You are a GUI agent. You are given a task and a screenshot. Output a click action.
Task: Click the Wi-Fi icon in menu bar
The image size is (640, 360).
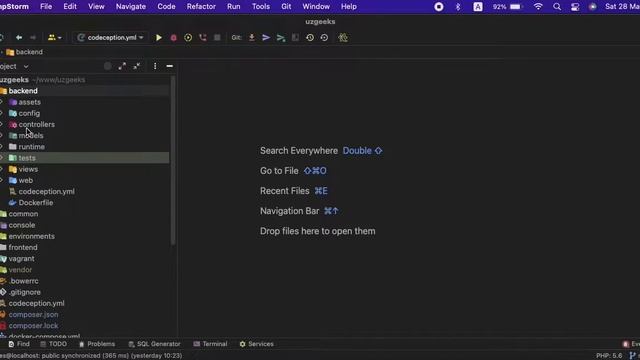coord(538,7)
